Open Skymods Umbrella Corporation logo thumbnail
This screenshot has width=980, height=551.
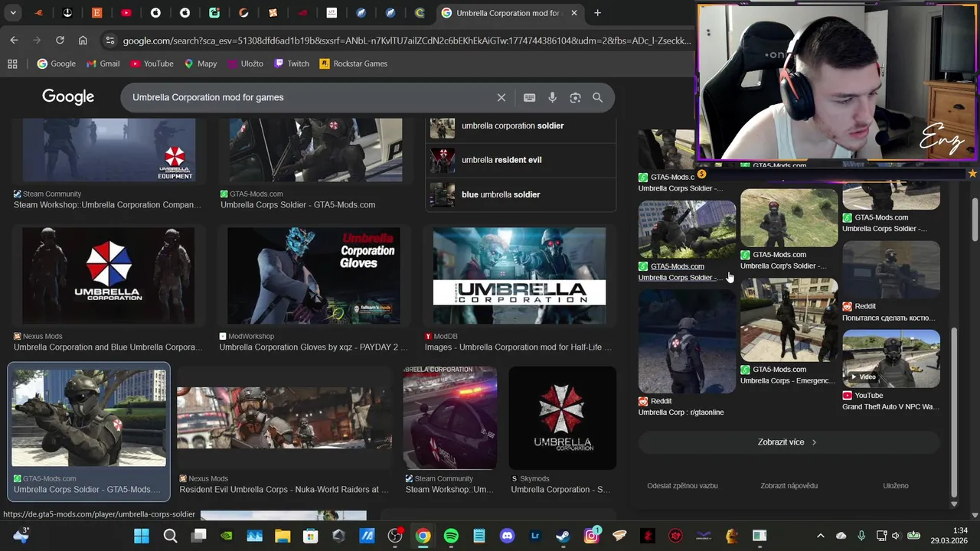562,418
